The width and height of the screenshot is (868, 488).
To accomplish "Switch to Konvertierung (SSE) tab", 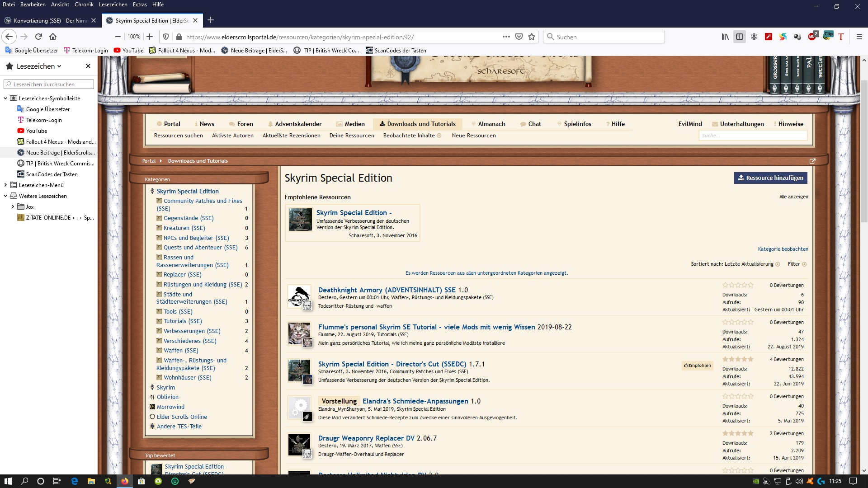I will coord(49,20).
